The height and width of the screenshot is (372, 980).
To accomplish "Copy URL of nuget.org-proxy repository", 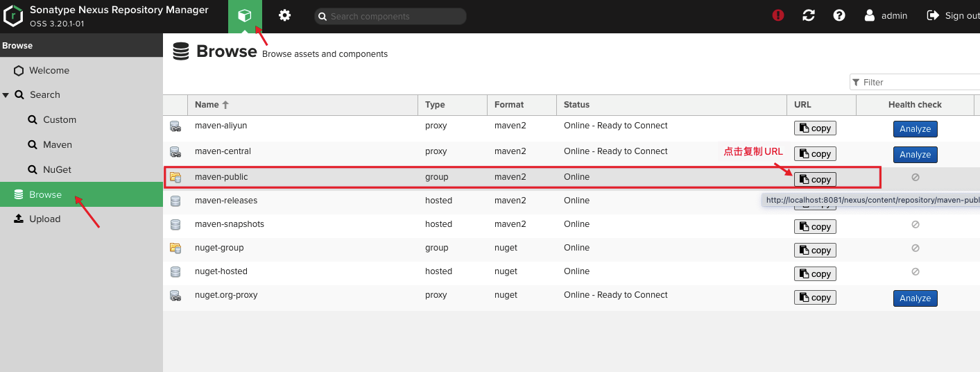I will click(815, 298).
